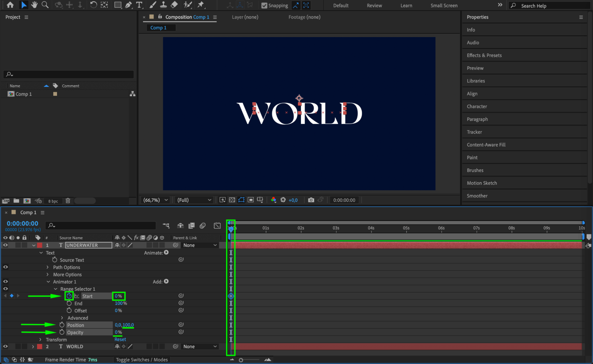Viewport: 593px width, 364px height.
Task: Hide the UNDERWATER layer eye icon
Action: tap(5, 245)
